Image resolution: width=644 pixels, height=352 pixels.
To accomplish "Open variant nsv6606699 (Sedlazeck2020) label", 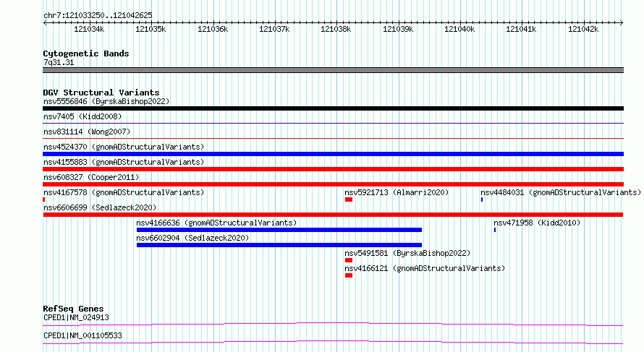I will pyautogui.click(x=100, y=207).
